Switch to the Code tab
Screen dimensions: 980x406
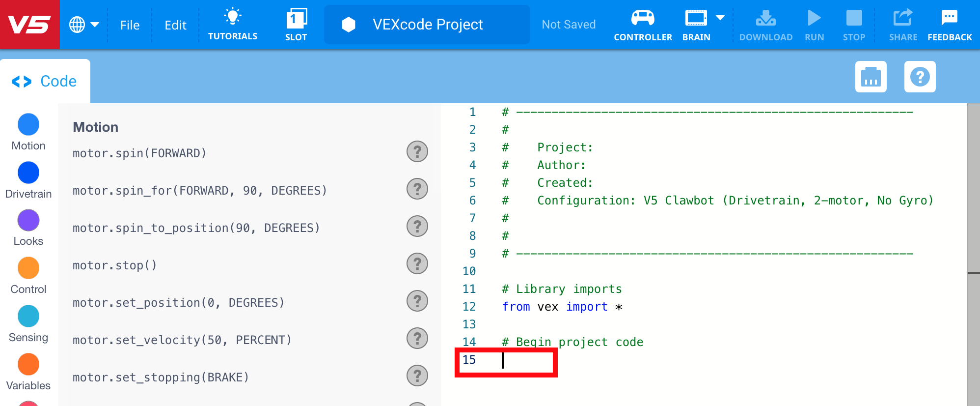[45, 81]
